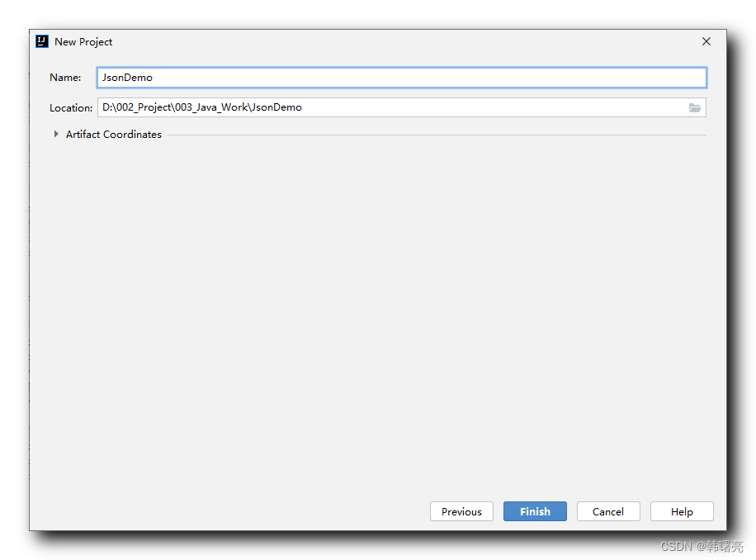Click the New Project title text
The height and width of the screenshot is (560, 756).
click(x=83, y=42)
